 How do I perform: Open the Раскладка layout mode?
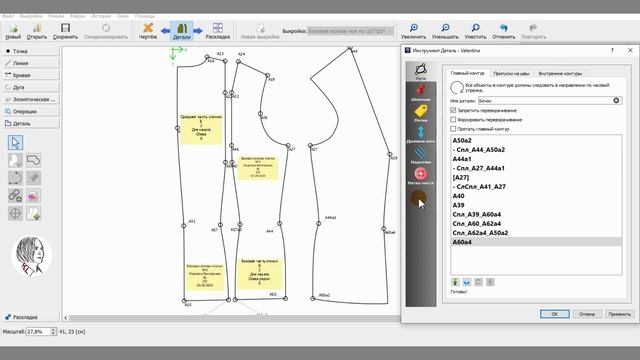[218, 31]
